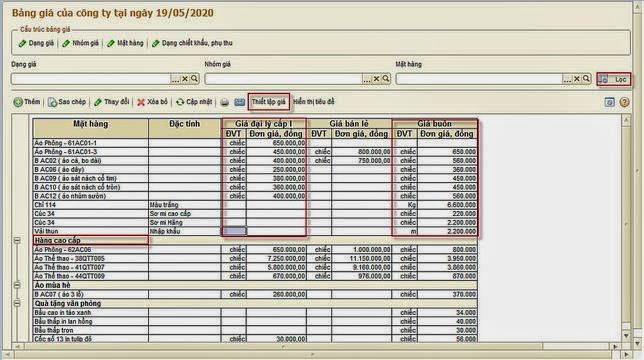Collapse the Quà tặng văn phòng group
Screen dimensions: 644x360
[17, 303]
